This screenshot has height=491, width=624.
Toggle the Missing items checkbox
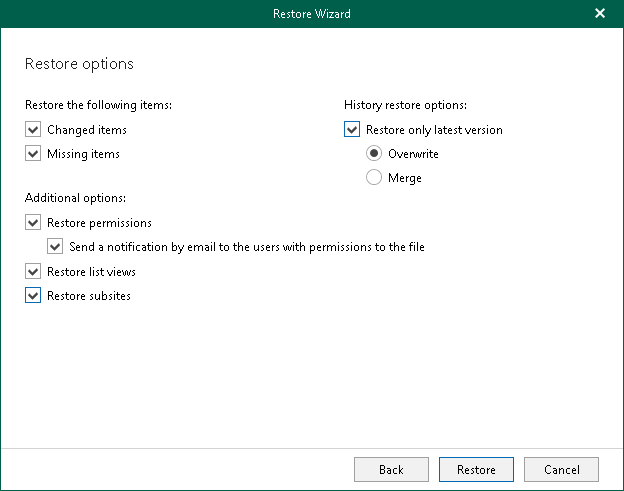[x=33, y=154]
